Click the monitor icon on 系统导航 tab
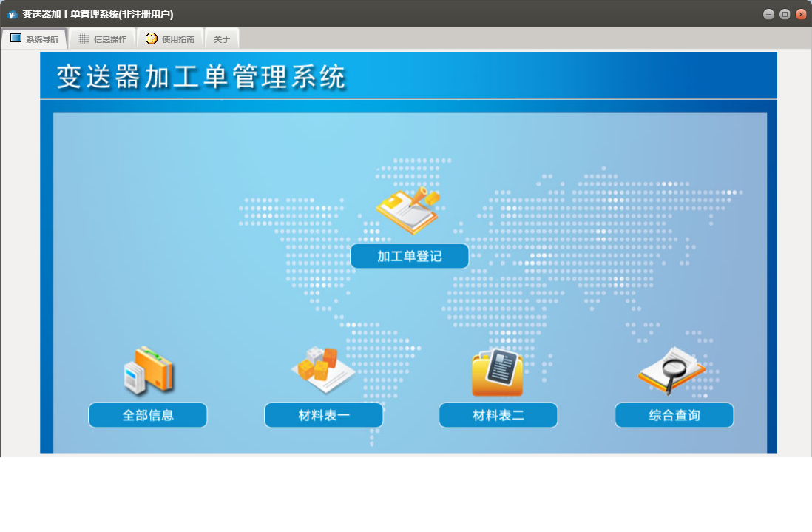Image resolution: width=812 pixels, height=532 pixels. point(16,38)
